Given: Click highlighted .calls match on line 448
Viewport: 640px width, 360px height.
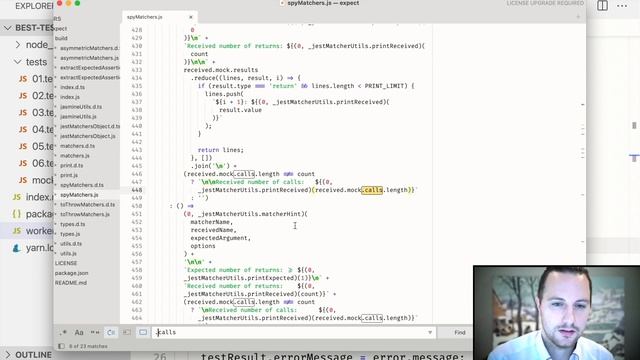Looking at the screenshot, I should 372,190.
